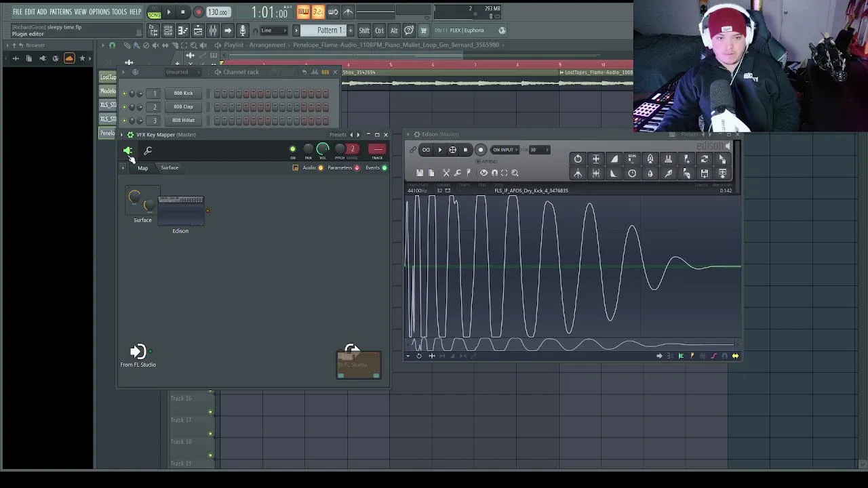Open the OPTIONS menu
Image resolution: width=868 pixels, height=488 pixels.
point(99,12)
